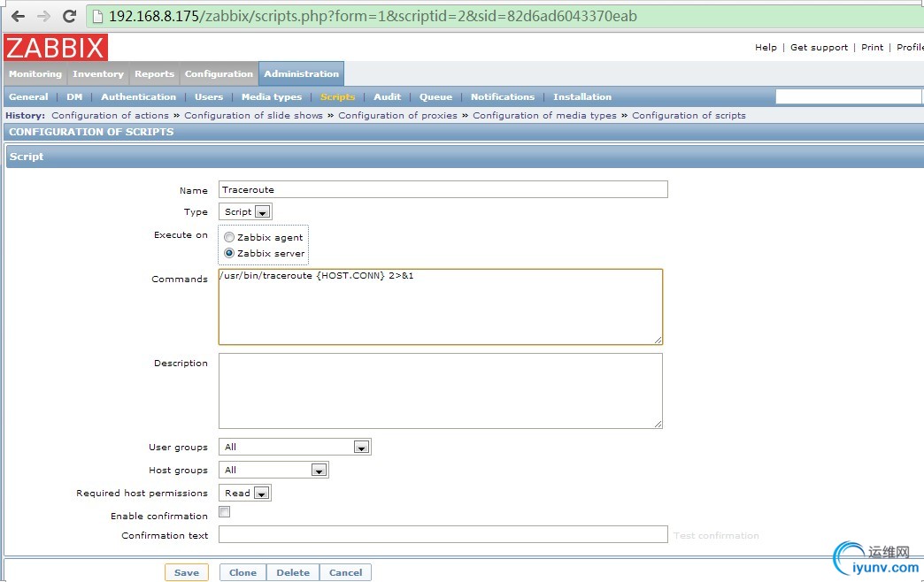Open the Administration tab

[x=301, y=74]
